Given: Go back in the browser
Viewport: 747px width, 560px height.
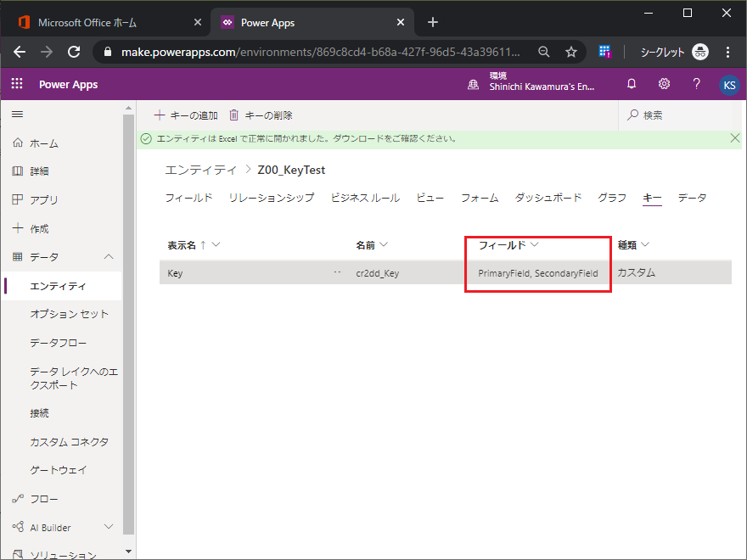Looking at the screenshot, I should pos(20,52).
